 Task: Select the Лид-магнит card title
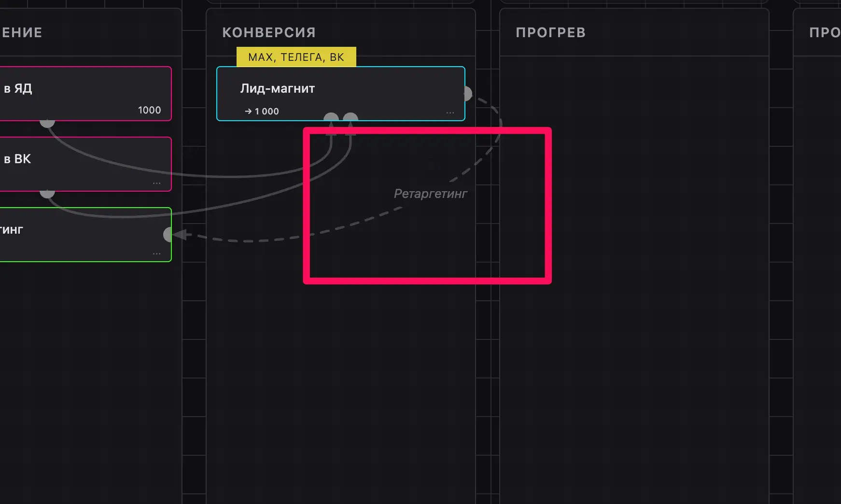click(x=278, y=88)
